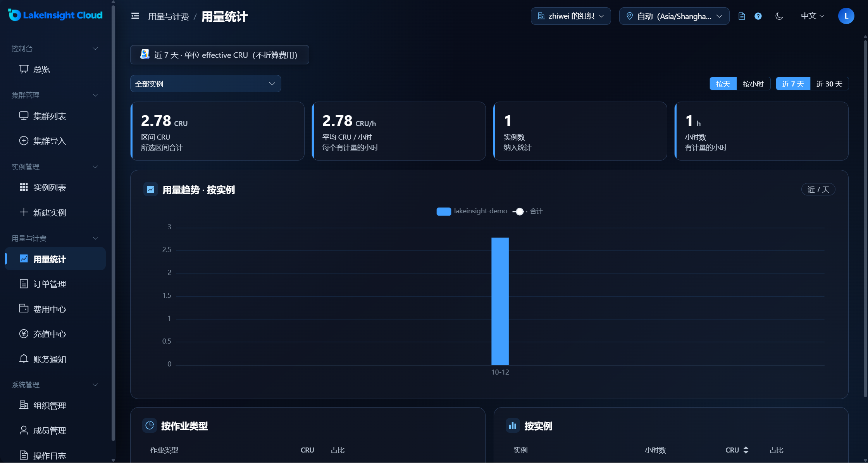Screen dimensions: 868x463
Task: Click the 用量与计费 breadcrumb link
Action: [x=168, y=17]
